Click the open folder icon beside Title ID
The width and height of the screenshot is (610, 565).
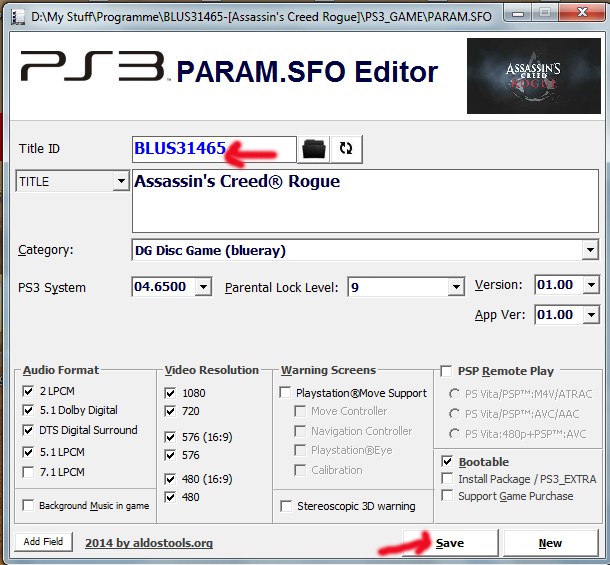point(315,148)
